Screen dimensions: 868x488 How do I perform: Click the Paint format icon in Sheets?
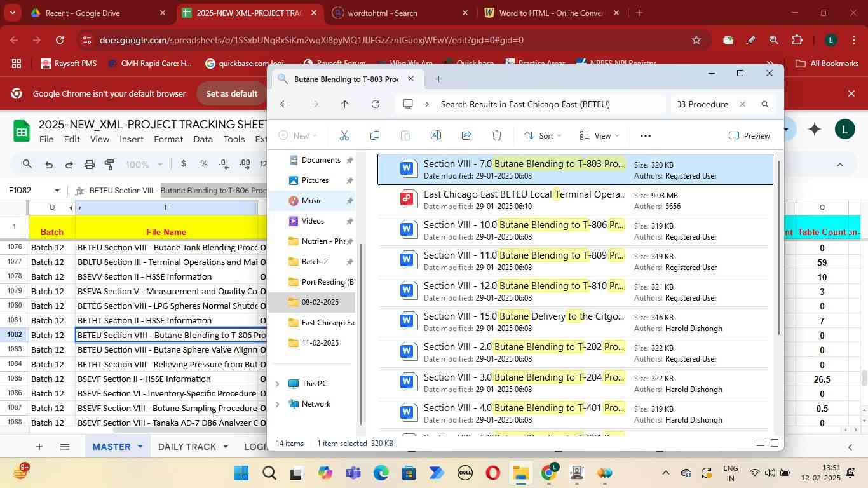tap(109, 164)
